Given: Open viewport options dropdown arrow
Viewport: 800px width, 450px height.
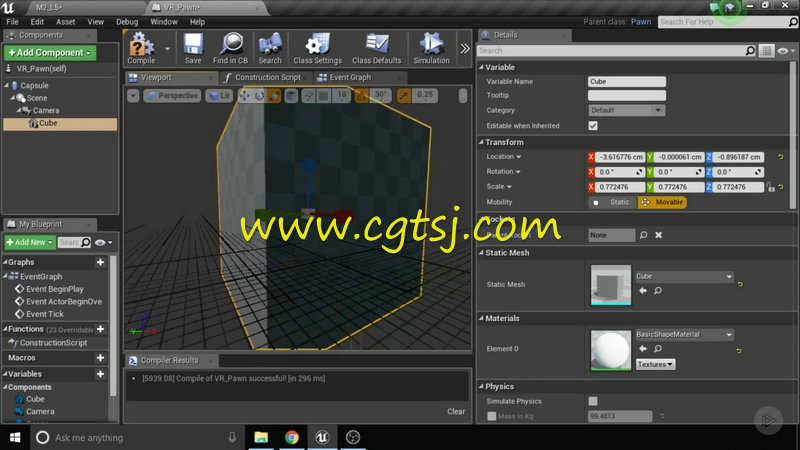Looking at the screenshot, I should tap(133, 95).
